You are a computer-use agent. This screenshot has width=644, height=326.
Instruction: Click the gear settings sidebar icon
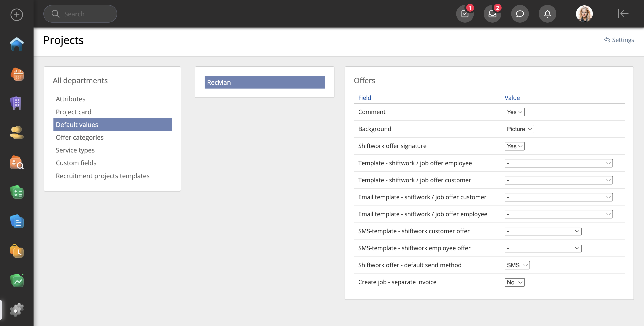click(x=17, y=310)
